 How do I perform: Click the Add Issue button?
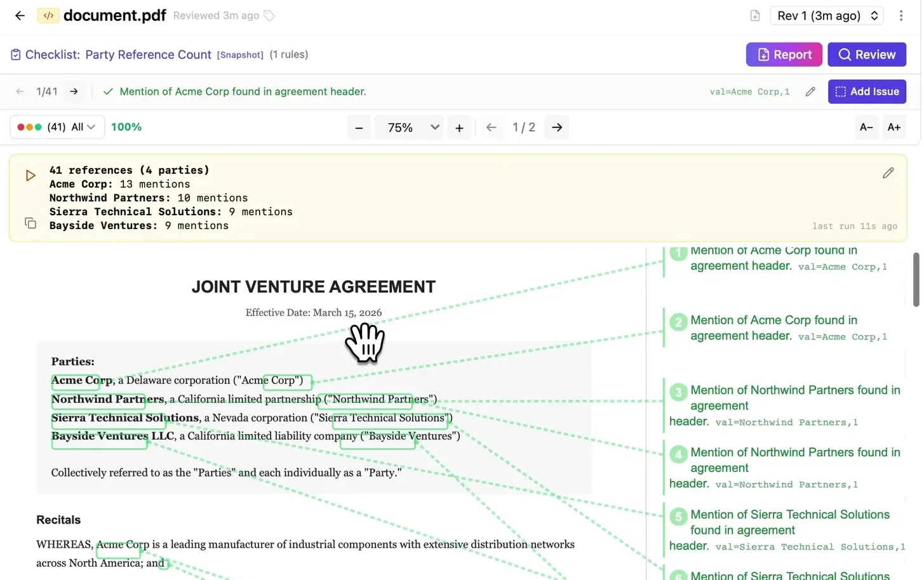[867, 91]
